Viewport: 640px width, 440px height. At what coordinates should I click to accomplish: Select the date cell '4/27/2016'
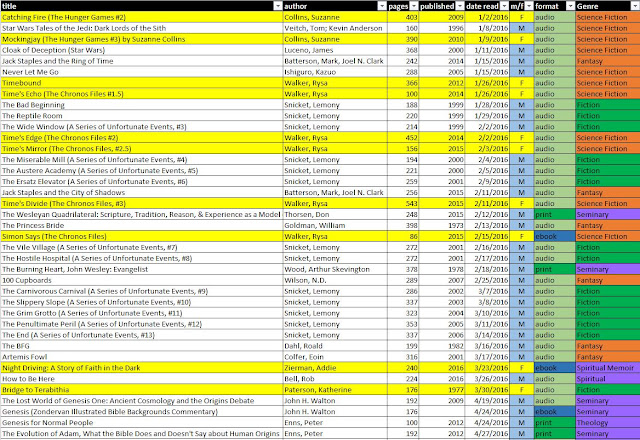(x=487, y=433)
